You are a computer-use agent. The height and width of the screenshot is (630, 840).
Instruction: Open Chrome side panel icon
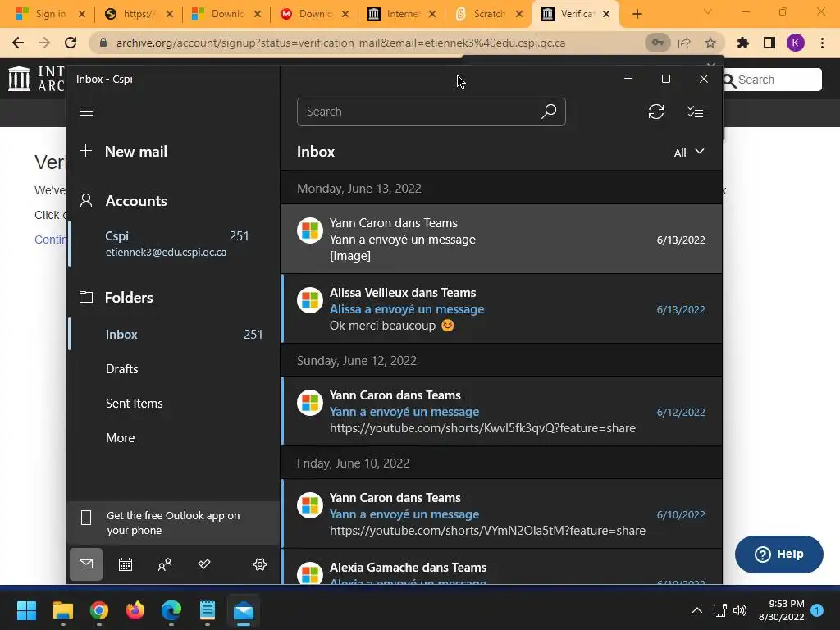click(x=769, y=43)
